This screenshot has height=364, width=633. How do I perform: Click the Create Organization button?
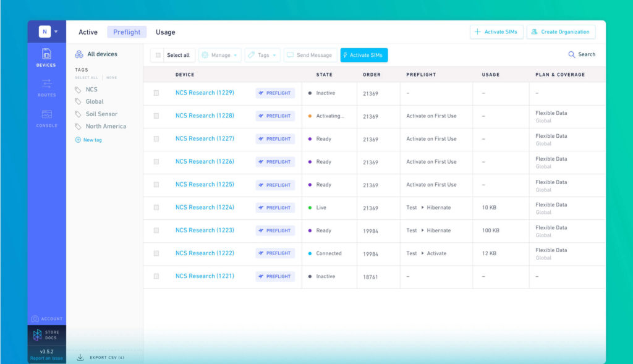[561, 32]
